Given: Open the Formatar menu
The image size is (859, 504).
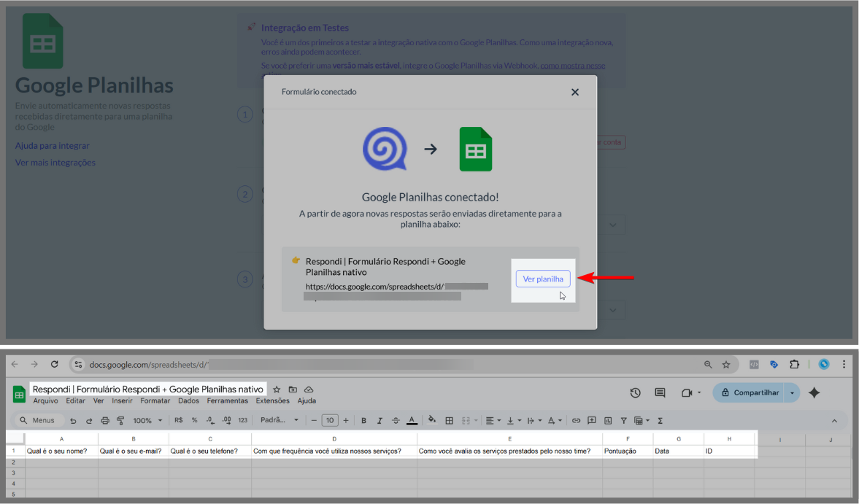Looking at the screenshot, I should pyautogui.click(x=155, y=400).
